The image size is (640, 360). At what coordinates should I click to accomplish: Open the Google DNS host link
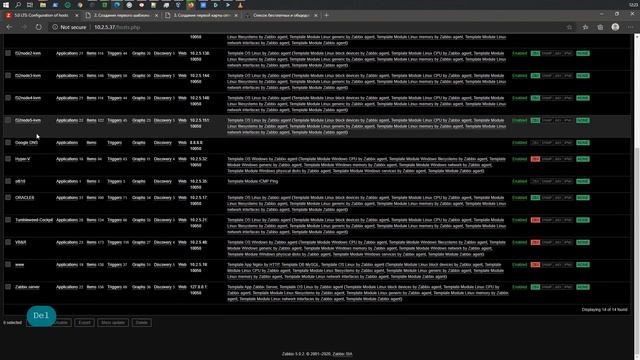[27, 143]
